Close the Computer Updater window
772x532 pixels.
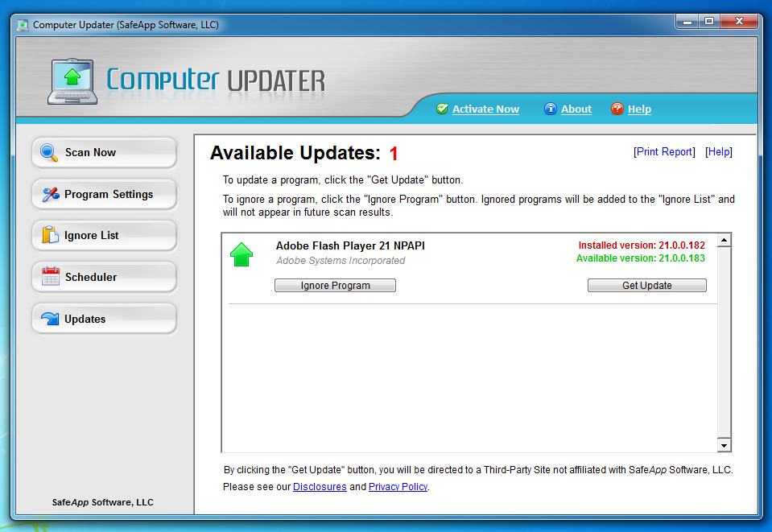tap(738, 22)
